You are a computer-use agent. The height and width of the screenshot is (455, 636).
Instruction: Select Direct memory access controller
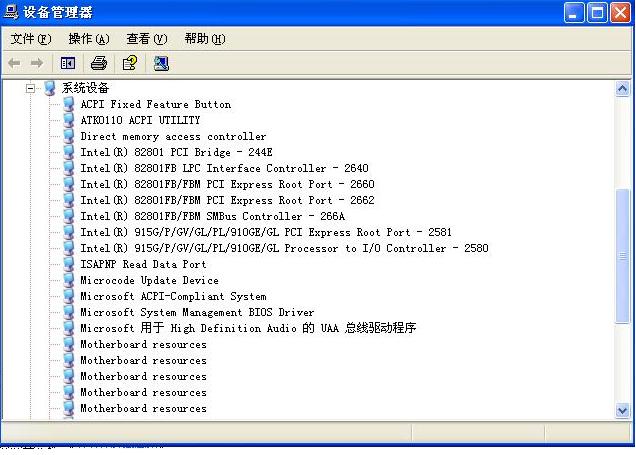[173, 136]
